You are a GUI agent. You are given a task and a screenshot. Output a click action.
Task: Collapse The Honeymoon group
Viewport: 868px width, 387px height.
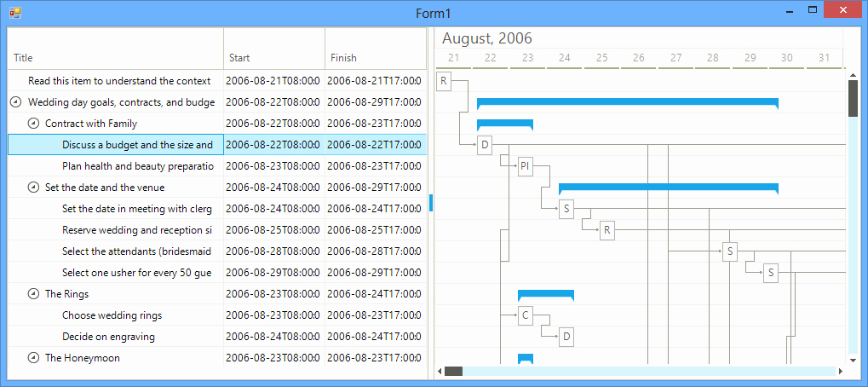coord(33,358)
